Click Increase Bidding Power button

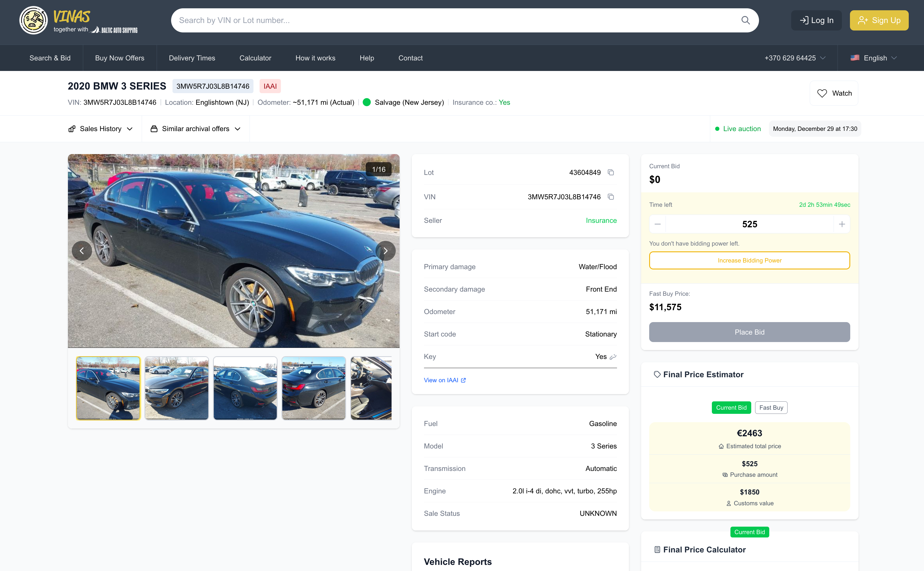pos(749,261)
